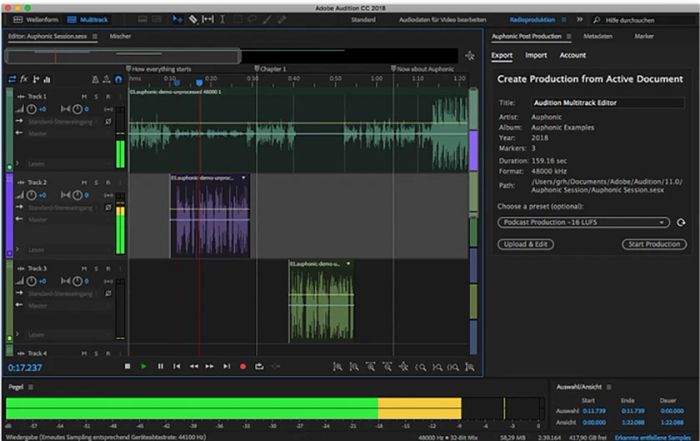Refresh presets with the reload icon
The width and height of the screenshot is (700, 441).
(681, 222)
